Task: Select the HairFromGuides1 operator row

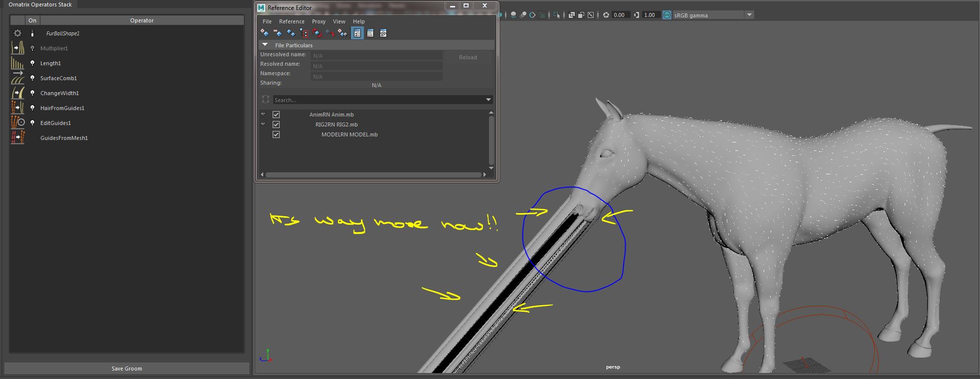Action: click(x=62, y=108)
